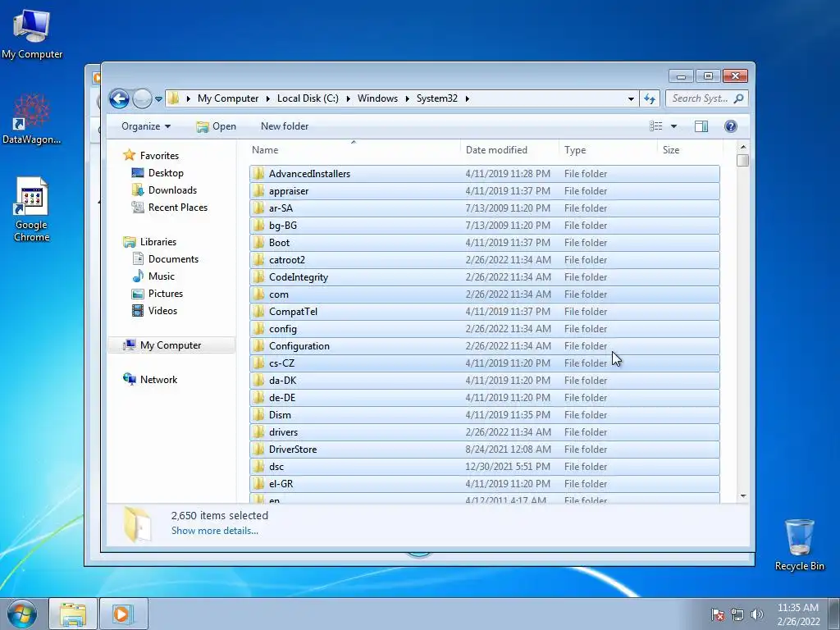Select the appraiser folder
Viewport: 840px width, 630px height.
click(484, 190)
